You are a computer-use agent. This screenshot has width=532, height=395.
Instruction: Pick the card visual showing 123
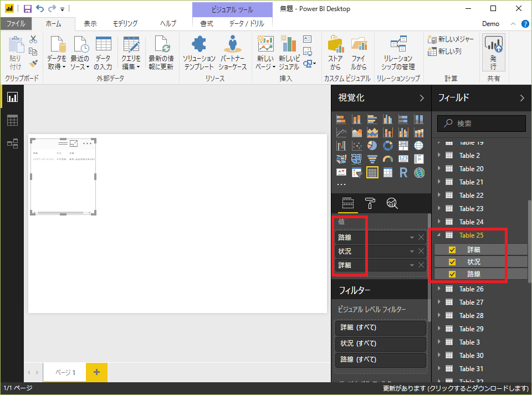click(x=403, y=159)
